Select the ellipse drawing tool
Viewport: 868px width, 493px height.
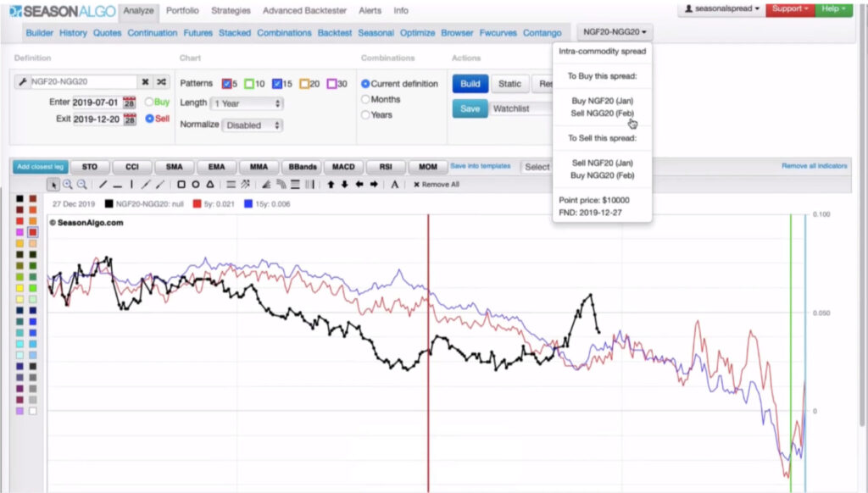tap(195, 183)
